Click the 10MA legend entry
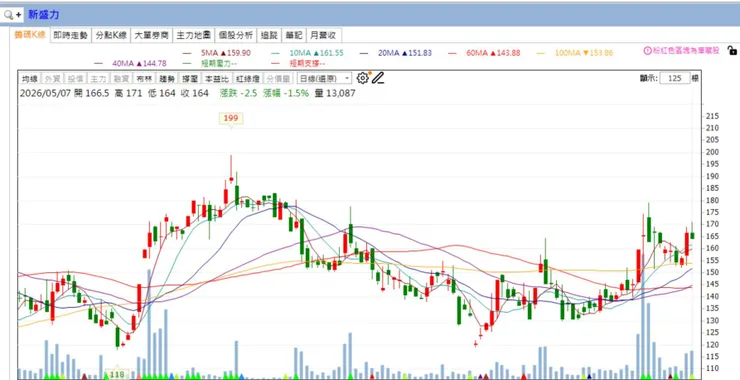 pyautogui.click(x=307, y=53)
